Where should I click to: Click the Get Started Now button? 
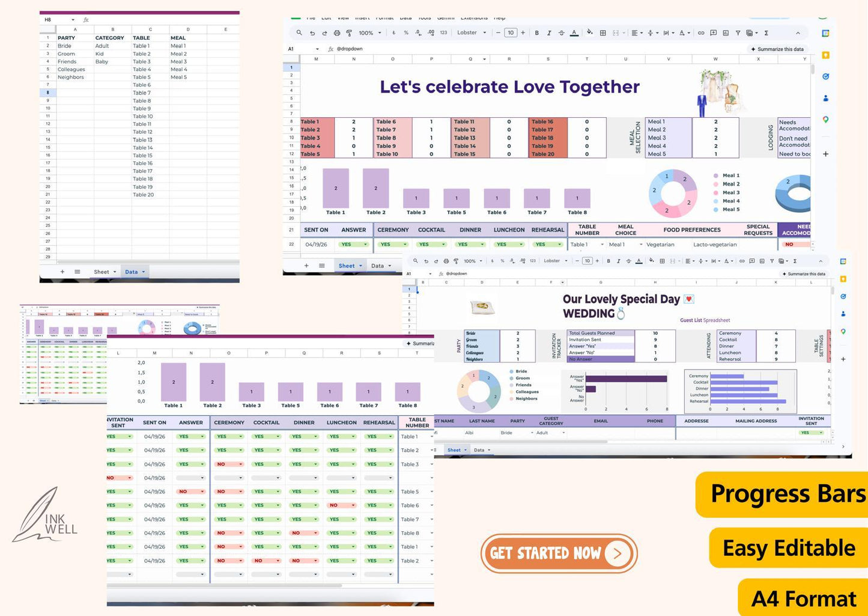click(x=559, y=553)
